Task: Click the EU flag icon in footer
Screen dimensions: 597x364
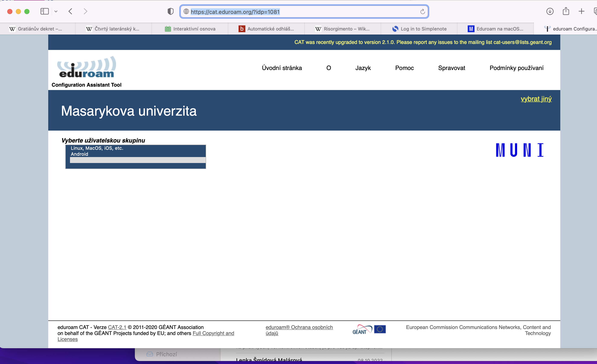Action: point(380,329)
